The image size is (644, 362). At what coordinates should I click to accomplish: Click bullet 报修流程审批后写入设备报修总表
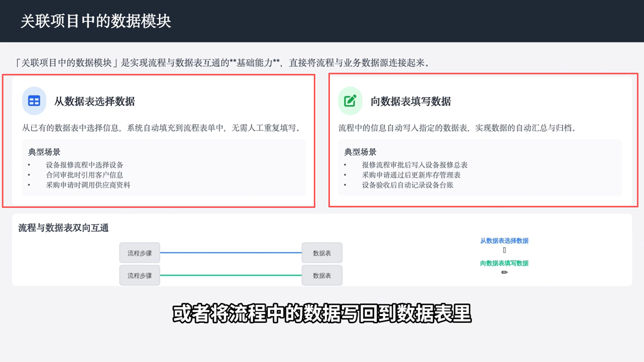coord(415,165)
